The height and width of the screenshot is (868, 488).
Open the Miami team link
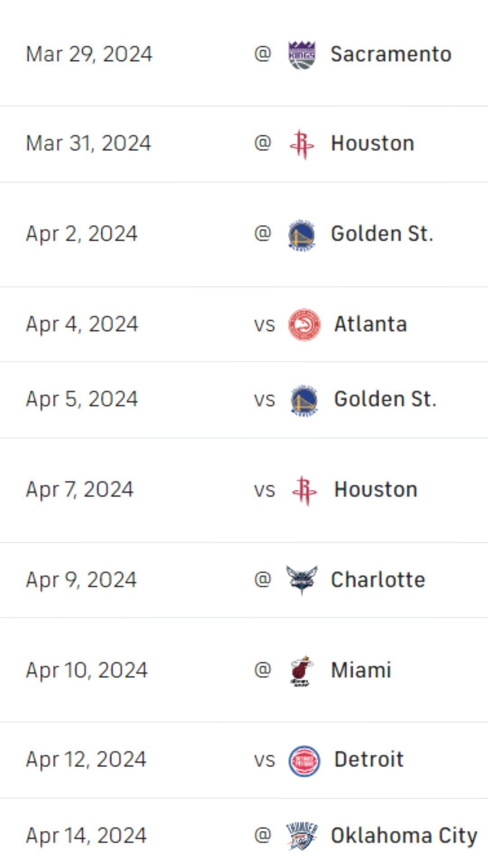(361, 670)
